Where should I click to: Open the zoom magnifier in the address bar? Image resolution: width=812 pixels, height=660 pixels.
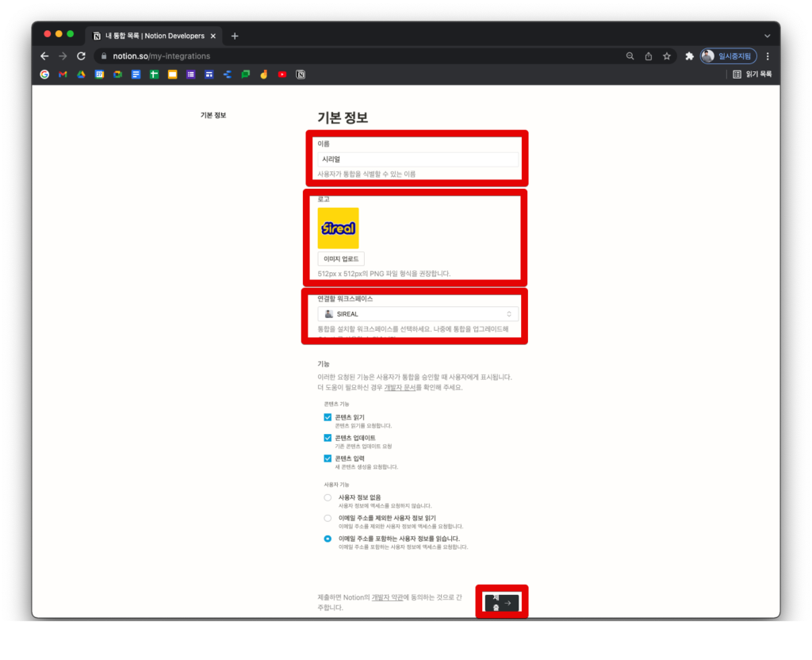(630, 56)
